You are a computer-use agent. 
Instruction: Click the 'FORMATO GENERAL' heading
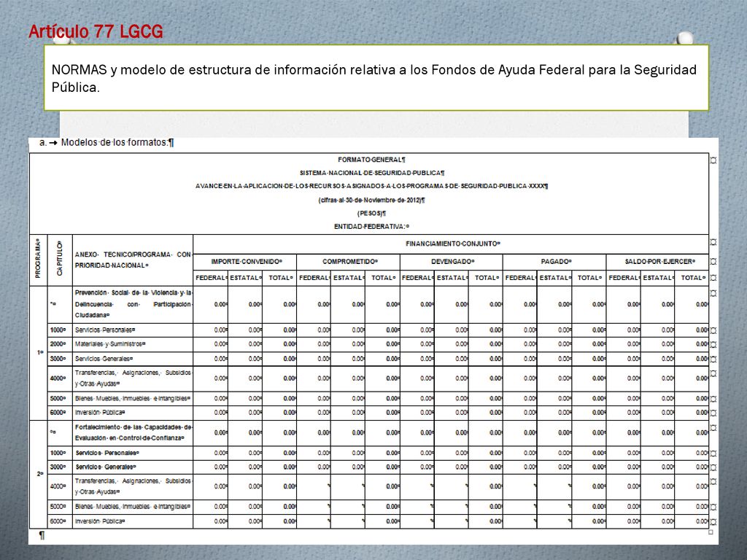371,160
